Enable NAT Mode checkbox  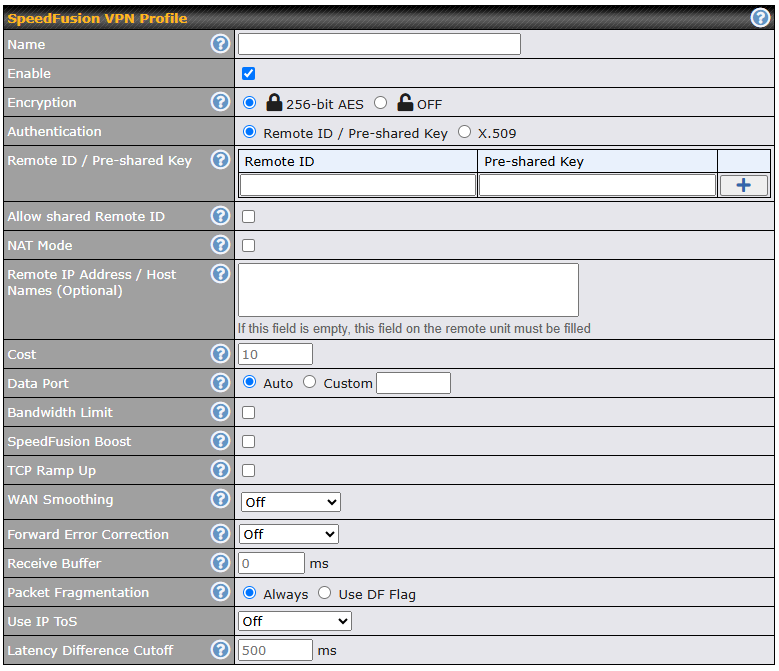pyautogui.click(x=248, y=245)
